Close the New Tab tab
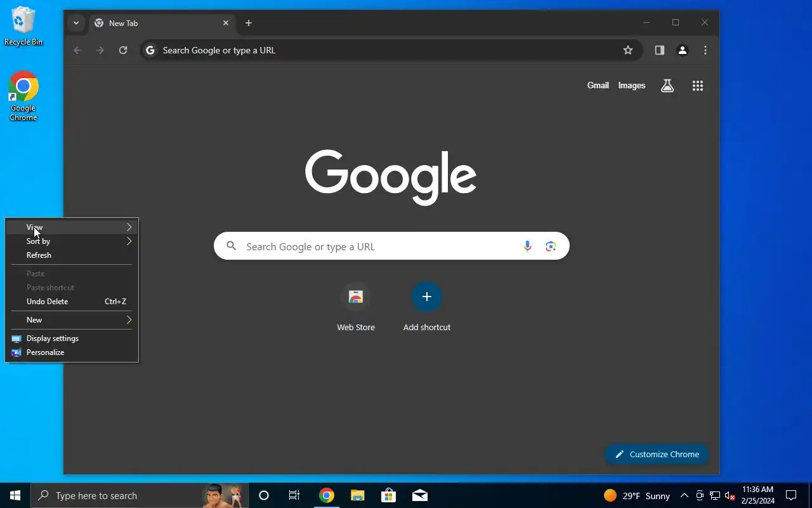 coord(226,23)
